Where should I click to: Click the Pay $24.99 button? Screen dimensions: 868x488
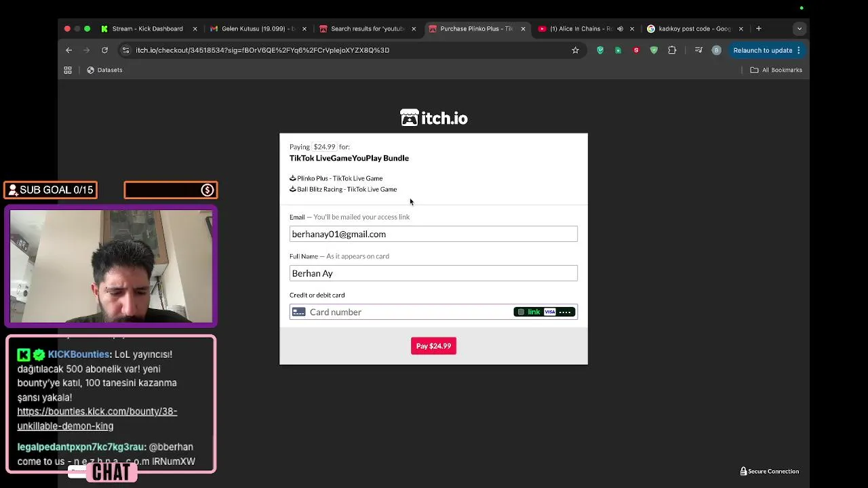[433, 346]
